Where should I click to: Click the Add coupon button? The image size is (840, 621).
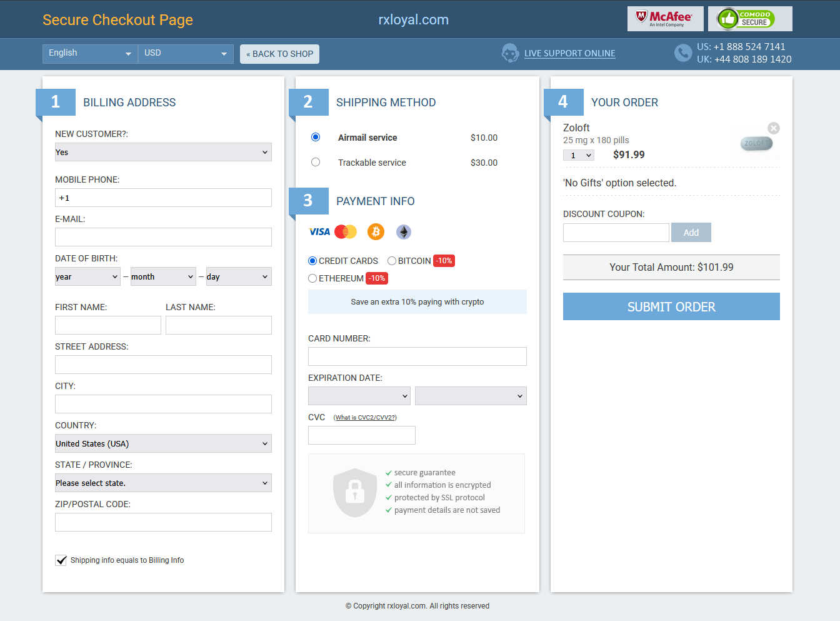[x=691, y=233]
